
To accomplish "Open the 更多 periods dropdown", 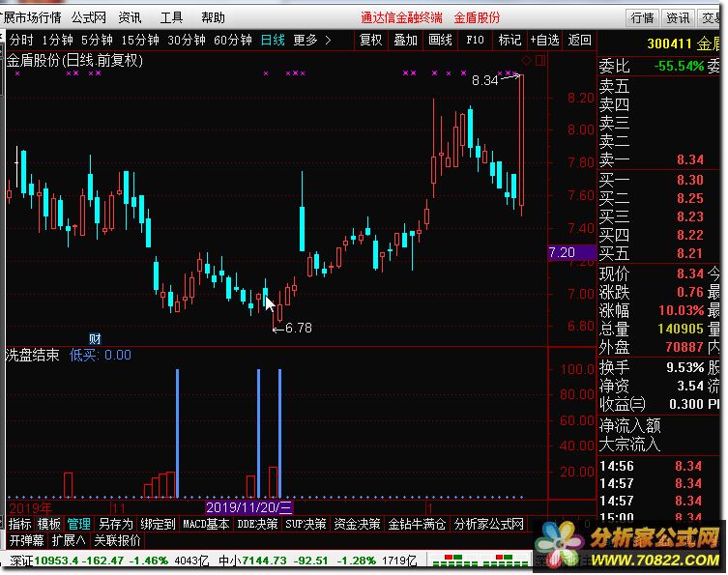I will 306,41.
